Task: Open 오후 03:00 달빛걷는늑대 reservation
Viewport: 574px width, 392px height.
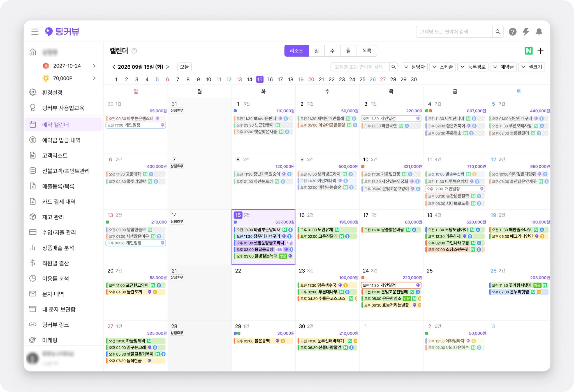Action: click(263, 256)
